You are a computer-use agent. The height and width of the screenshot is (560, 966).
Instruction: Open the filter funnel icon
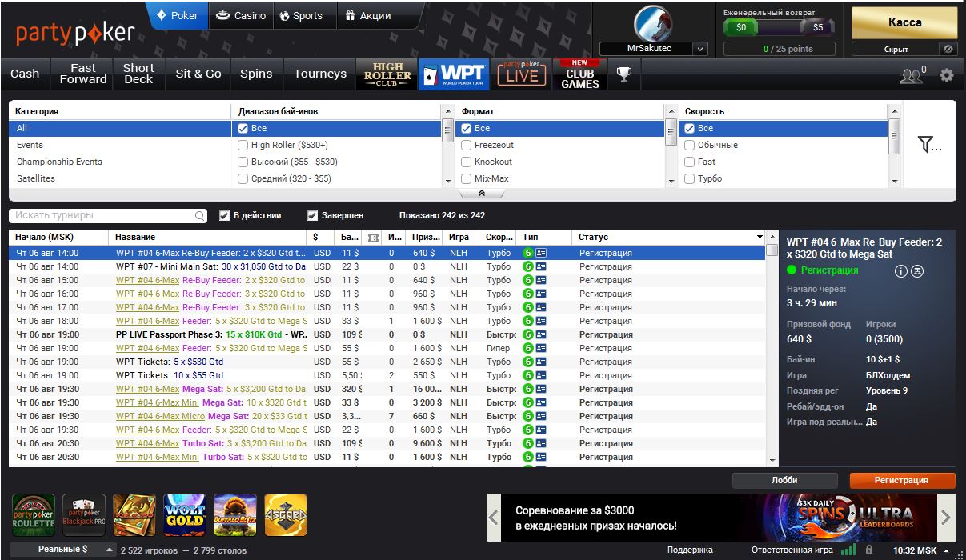(928, 145)
